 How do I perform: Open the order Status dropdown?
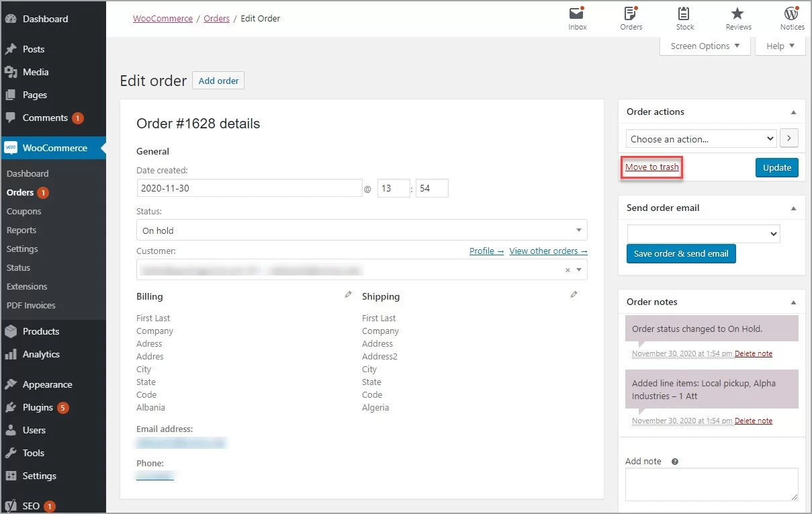tap(361, 230)
